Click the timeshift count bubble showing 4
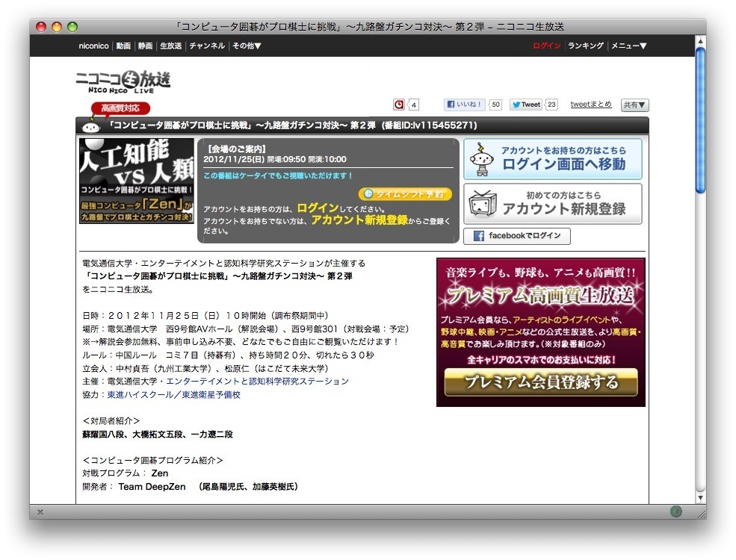This screenshot has height=560, width=736. click(x=413, y=105)
